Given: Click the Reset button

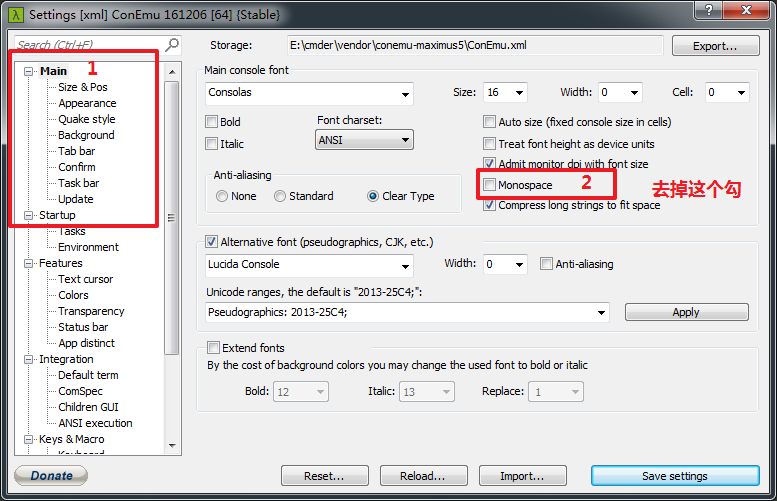Looking at the screenshot, I should click(325, 476).
